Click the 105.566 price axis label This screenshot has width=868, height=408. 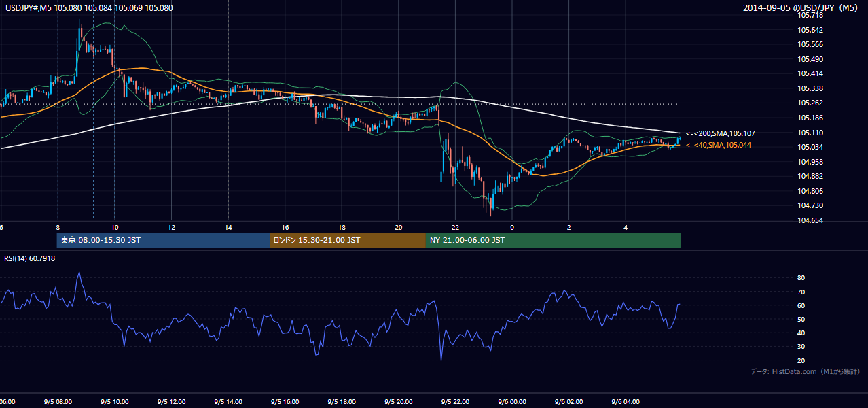coord(810,44)
